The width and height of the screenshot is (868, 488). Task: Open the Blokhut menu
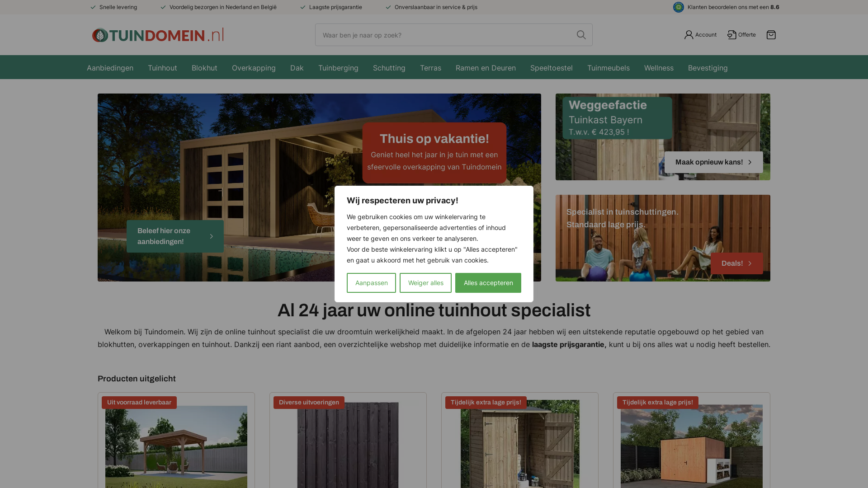click(204, 68)
